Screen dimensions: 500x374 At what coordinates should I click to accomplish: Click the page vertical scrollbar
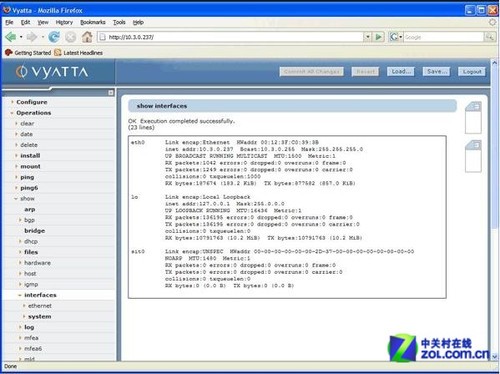[x=495, y=210]
